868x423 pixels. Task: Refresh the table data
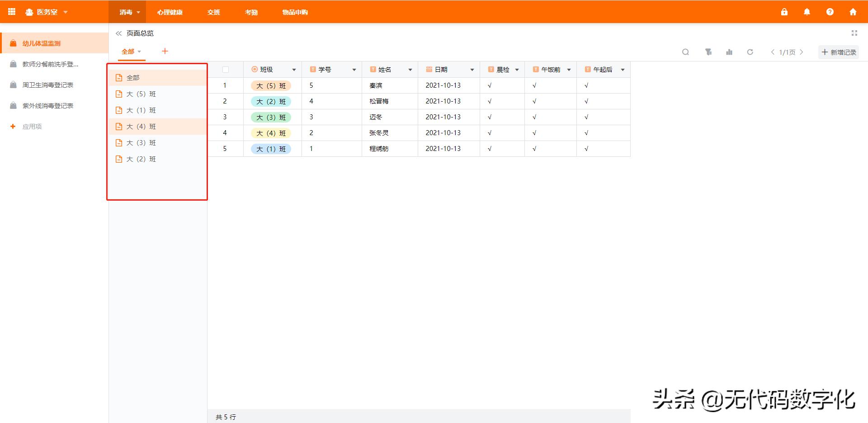[x=750, y=52]
